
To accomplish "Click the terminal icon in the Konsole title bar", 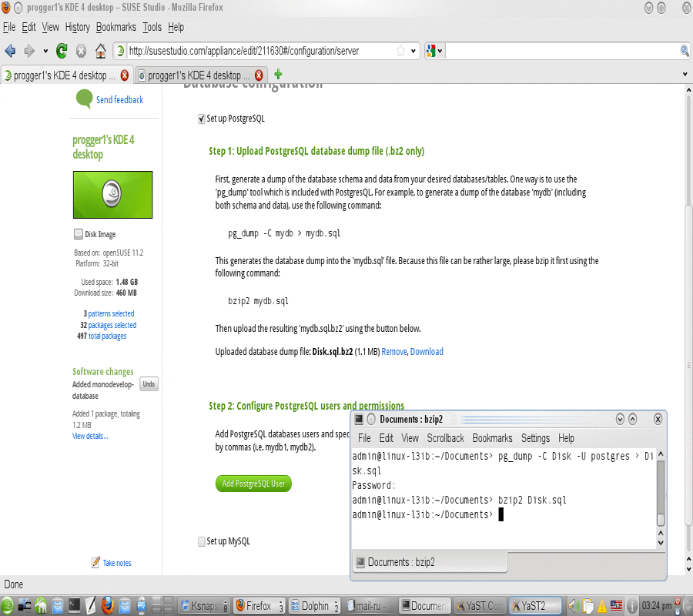I will [360, 419].
